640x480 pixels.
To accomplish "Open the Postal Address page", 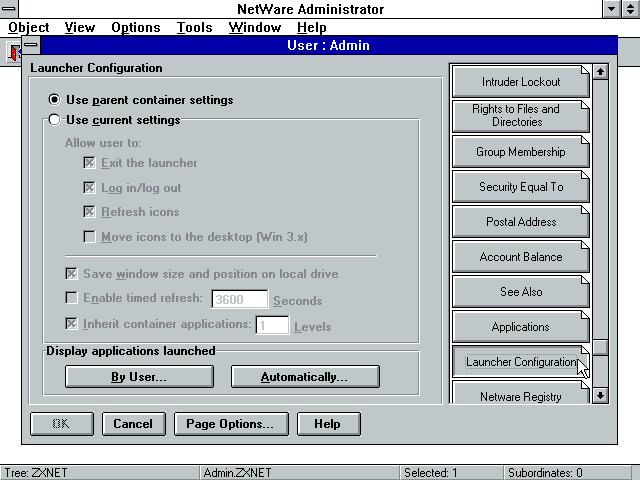I will pyautogui.click(x=521, y=222).
